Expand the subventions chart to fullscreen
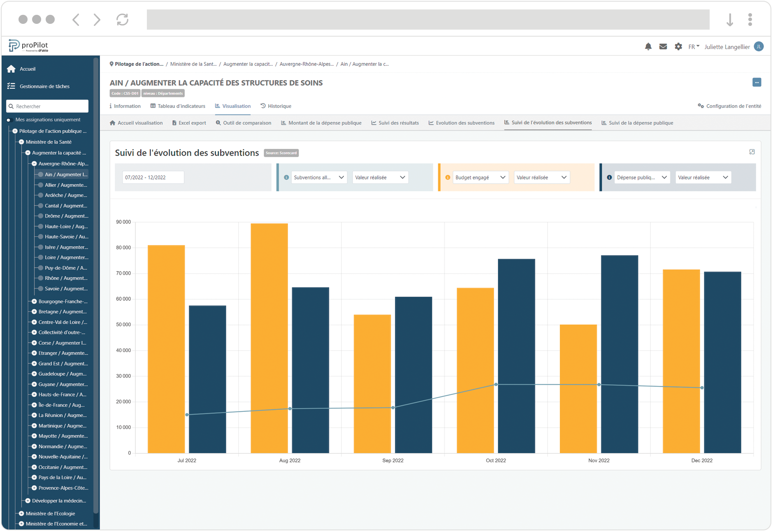This screenshot has width=773, height=532. pyautogui.click(x=752, y=152)
